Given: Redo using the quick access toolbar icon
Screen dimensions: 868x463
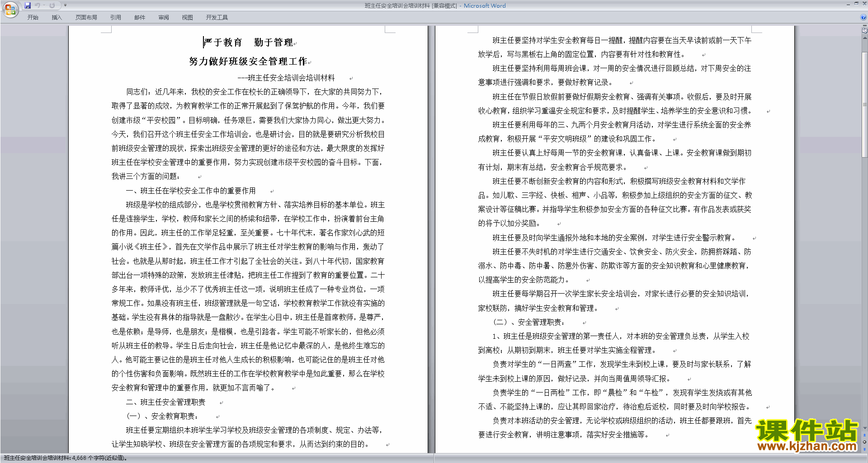Looking at the screenshot, I should [x=52, y=5].
